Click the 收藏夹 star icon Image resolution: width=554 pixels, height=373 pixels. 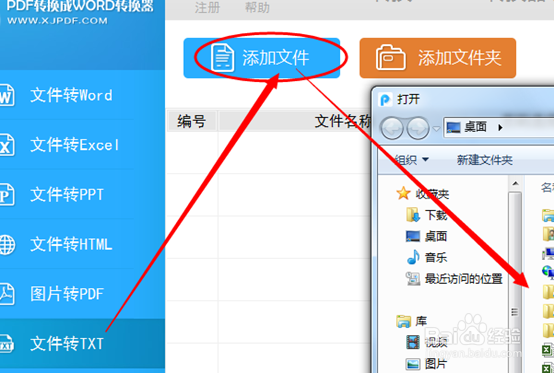coord(403,193)
